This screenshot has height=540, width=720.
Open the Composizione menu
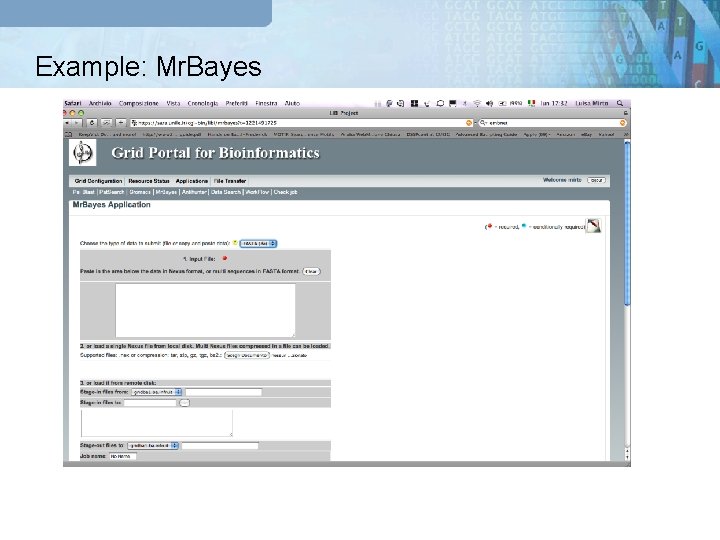pyautogui.click(x=139, y=103)
